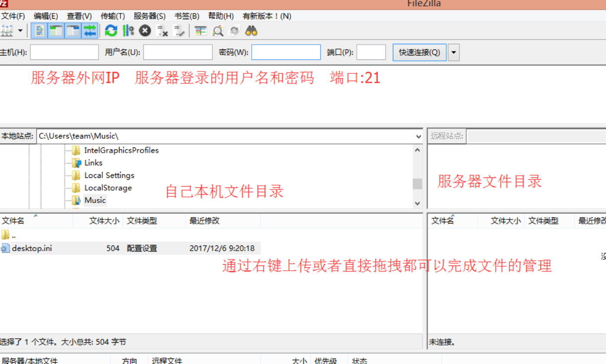Viewport: 606px width, 364px height.
Task: Expand the 本地站点 path dropdown arrow
Action: [x=418, y=136]
